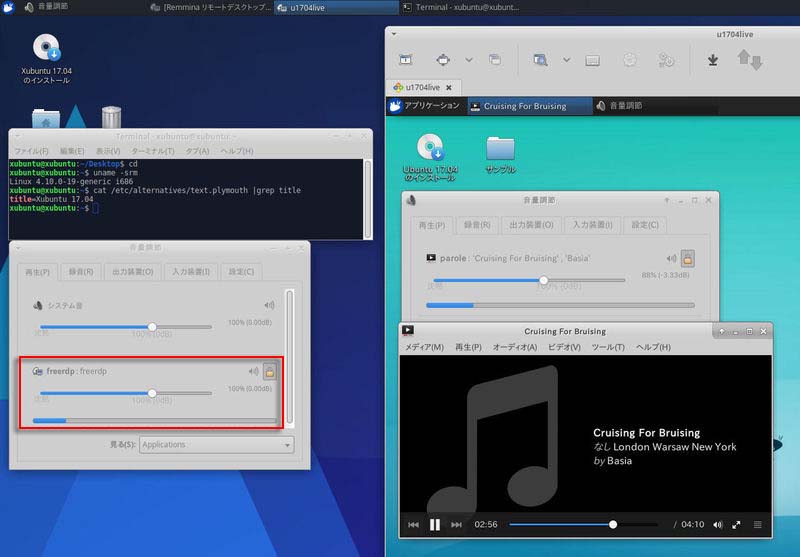800x557 pixels.
Task: Toggle Remmina scaled mode icon
Action: [x=540, y=60]
